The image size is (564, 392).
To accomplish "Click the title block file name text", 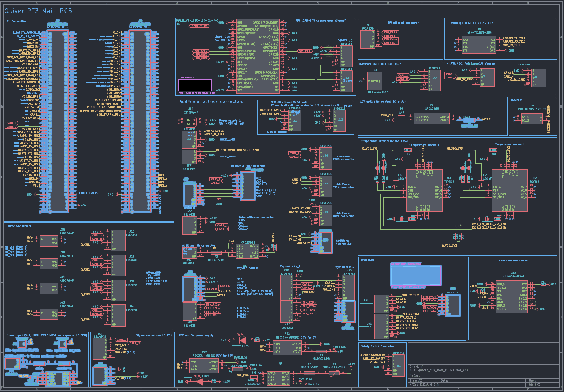I will [439, 370].
